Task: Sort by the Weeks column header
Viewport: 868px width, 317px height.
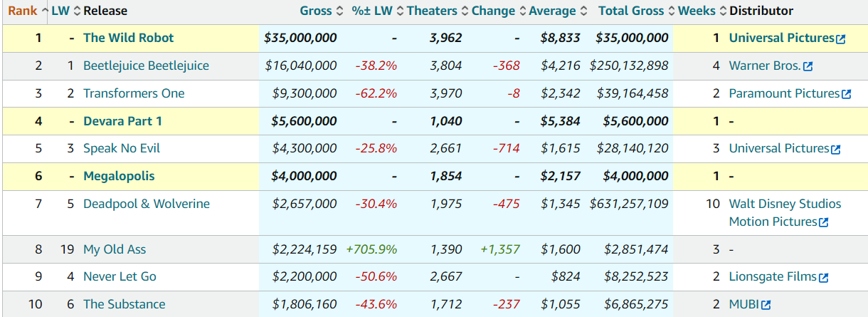Action: pyautogui.click(x=697, y=11)
